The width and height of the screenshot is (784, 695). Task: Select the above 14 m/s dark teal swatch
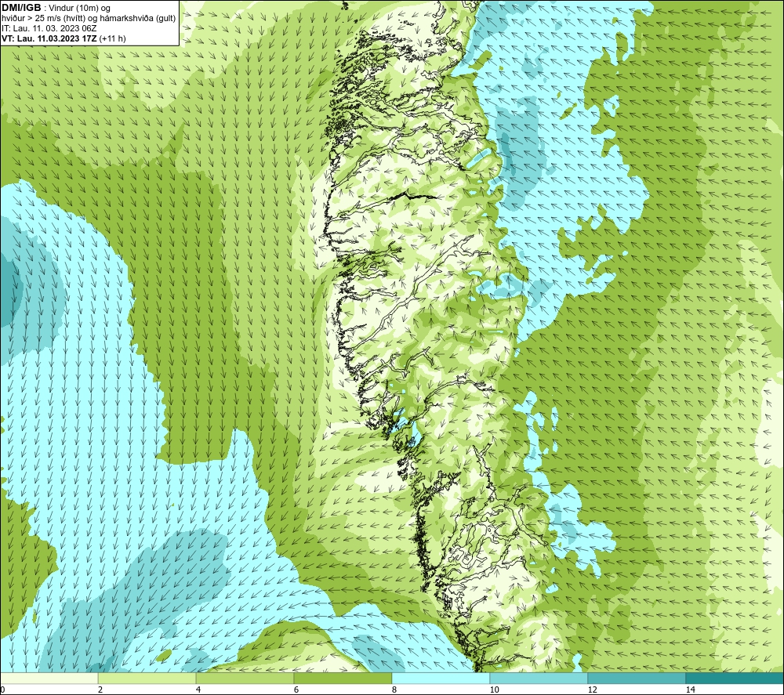(x=735, y=678)
